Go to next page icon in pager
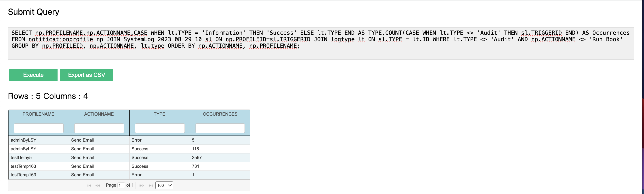This screenshot has width=644, height=194. [x=142, y=185]
